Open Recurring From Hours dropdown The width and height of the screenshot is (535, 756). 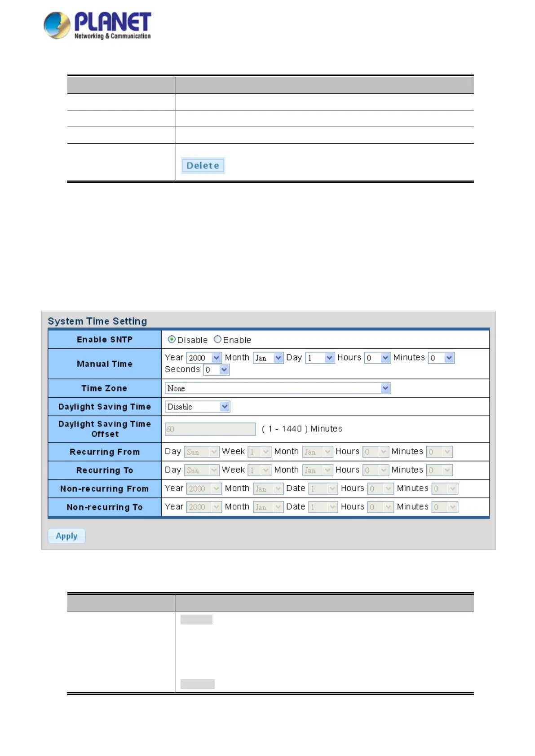point(376,452)
